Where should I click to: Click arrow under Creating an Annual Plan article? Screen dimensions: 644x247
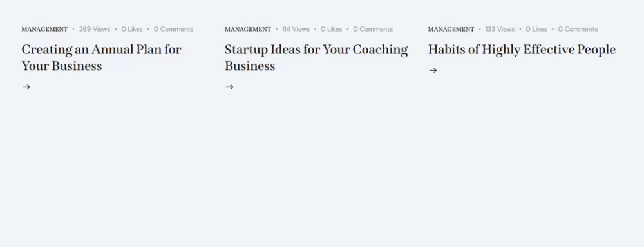point(26,87)
